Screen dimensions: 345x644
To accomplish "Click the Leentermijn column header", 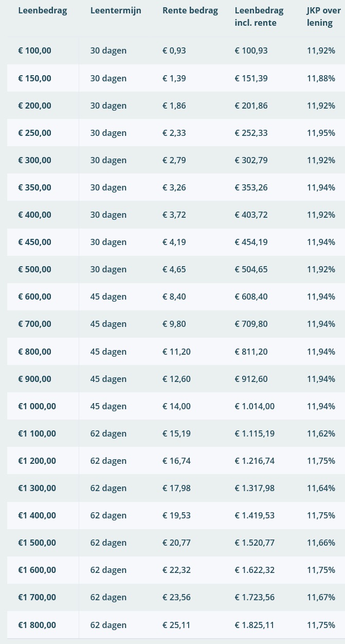I will (x=116, y=10).
